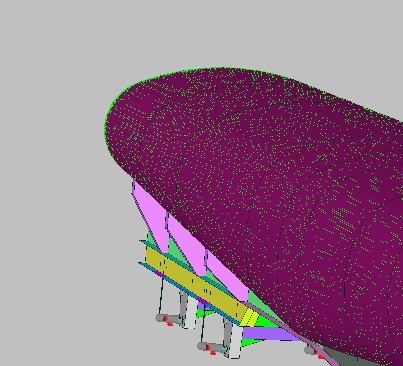Select the middle gray cylinder below the legs

pos(211,347)
